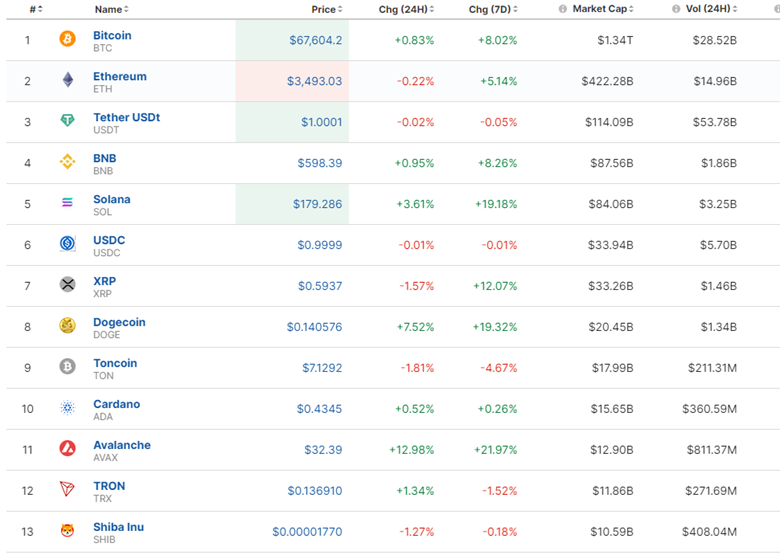
Task: Click the Bitcoin orange coin logo
Action: pos(67,39)
